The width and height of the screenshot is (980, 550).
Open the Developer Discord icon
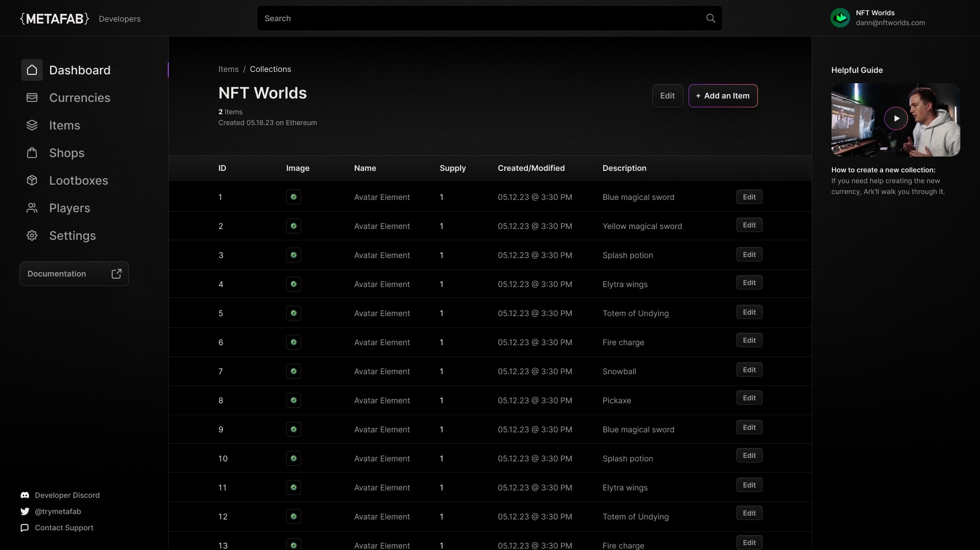(x=25, y=495)
